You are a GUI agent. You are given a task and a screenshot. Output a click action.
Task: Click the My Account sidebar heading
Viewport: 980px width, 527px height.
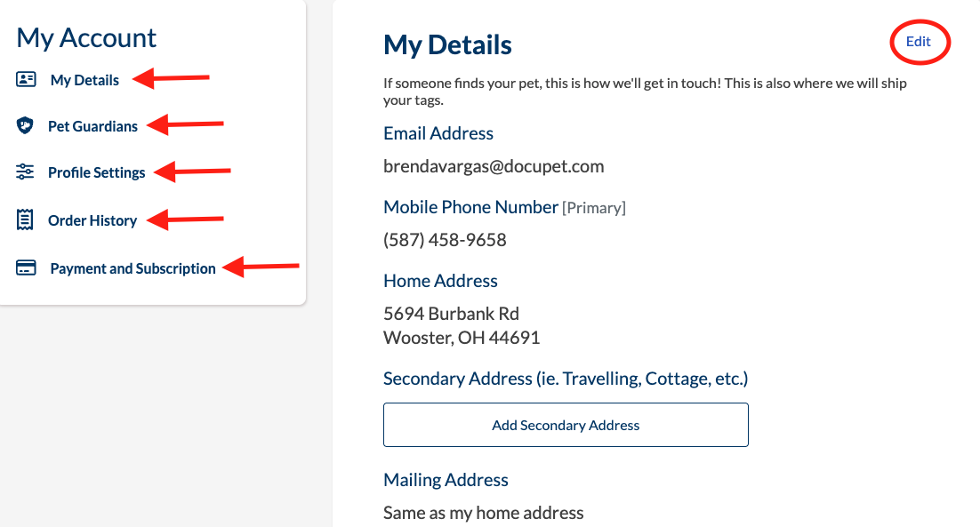(x=86, y=38)
